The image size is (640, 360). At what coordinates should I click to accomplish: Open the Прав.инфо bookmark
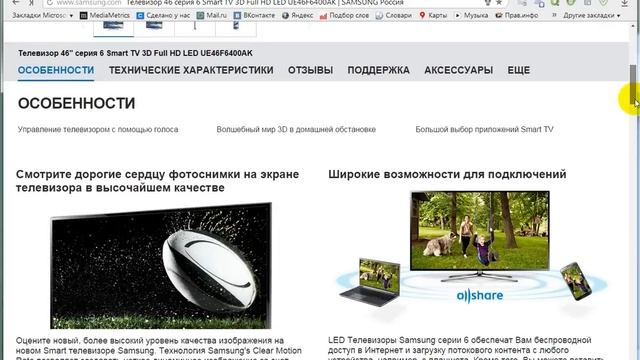(x=517, y=16)
